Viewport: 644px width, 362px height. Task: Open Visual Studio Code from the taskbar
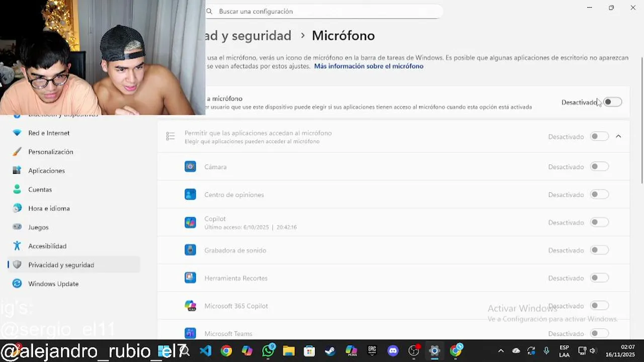coord(205,350)
